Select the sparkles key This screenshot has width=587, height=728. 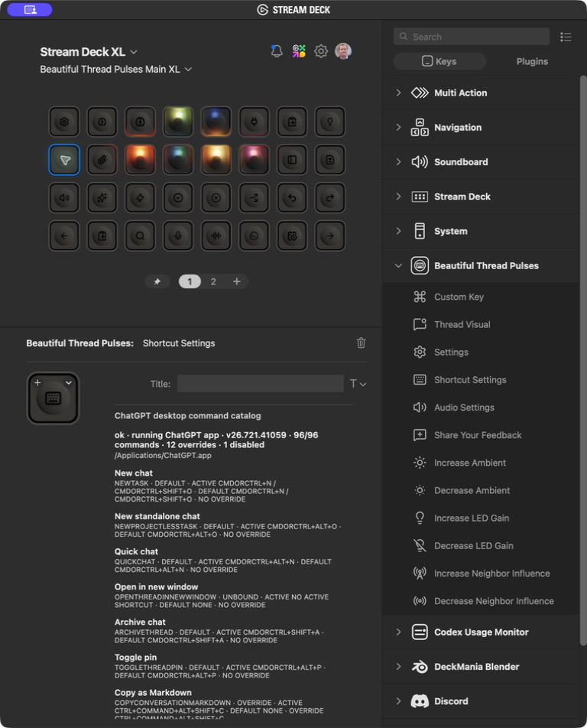tap(102, 198)
